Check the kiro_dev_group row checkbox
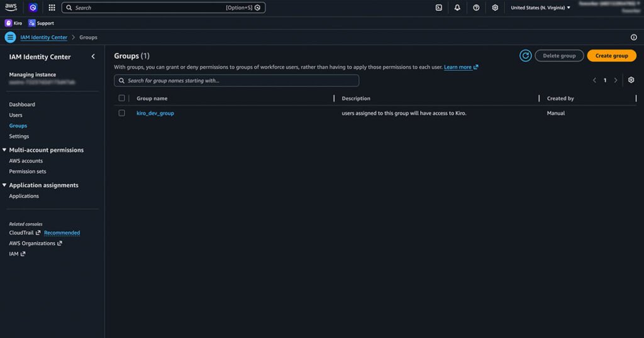 121,113
